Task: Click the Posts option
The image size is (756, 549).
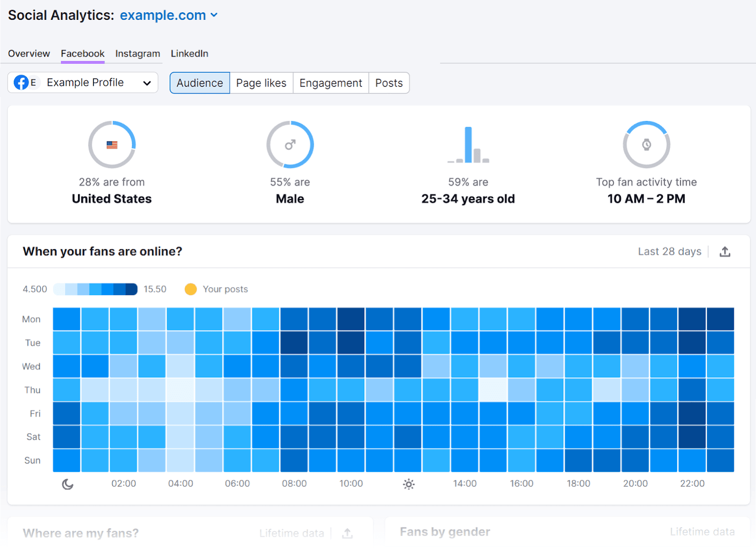Action: pos(388,83)
